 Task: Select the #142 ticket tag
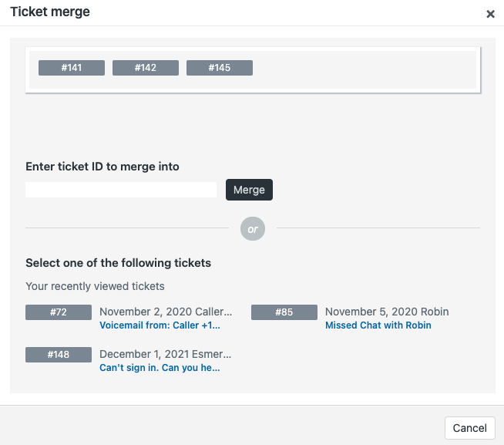coord(146,68)
